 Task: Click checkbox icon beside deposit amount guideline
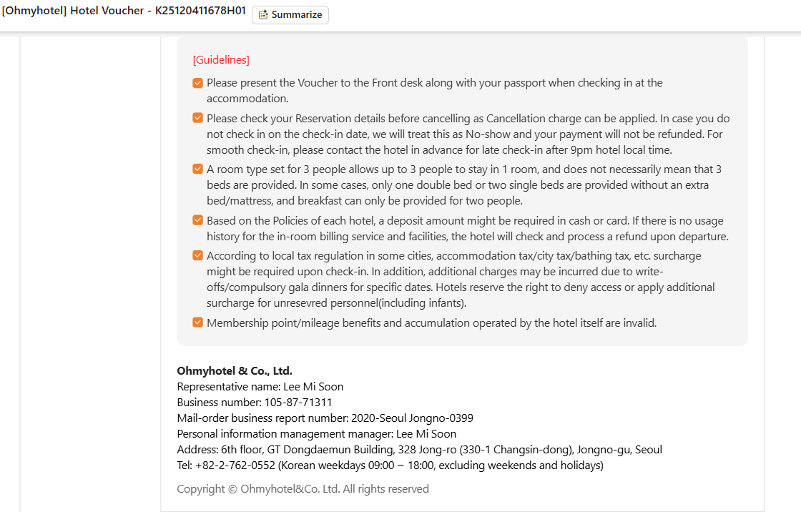[x=198, y=220]
